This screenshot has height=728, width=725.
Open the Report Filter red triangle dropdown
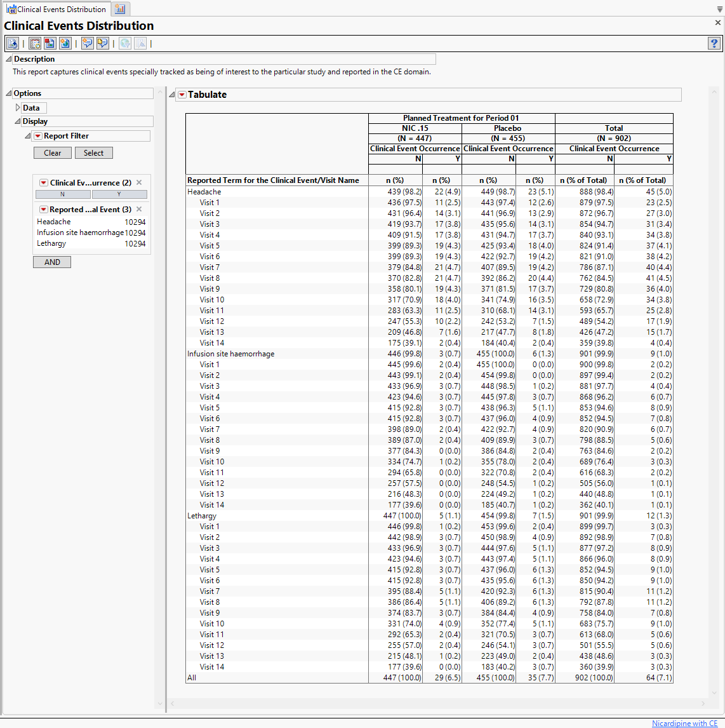38,136
